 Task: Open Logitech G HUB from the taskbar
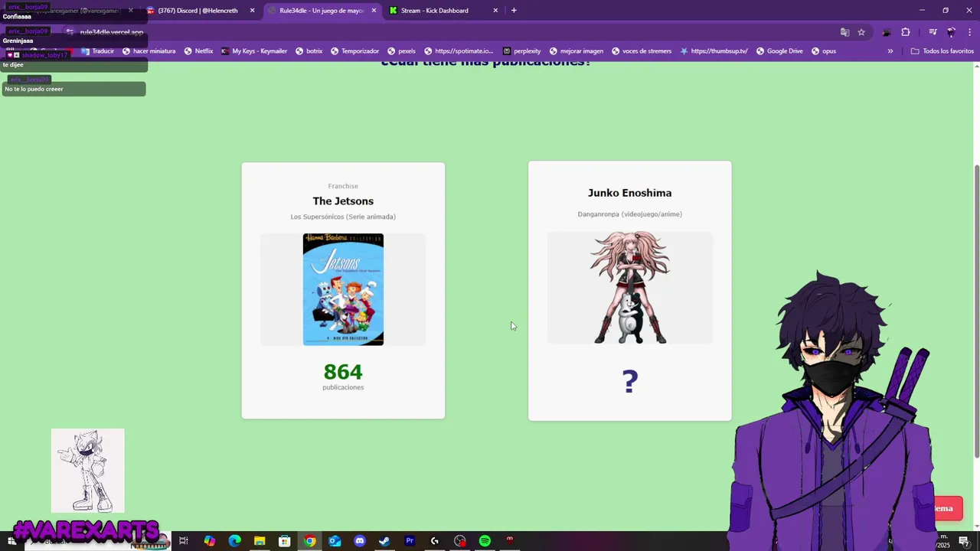click(435, 541)
